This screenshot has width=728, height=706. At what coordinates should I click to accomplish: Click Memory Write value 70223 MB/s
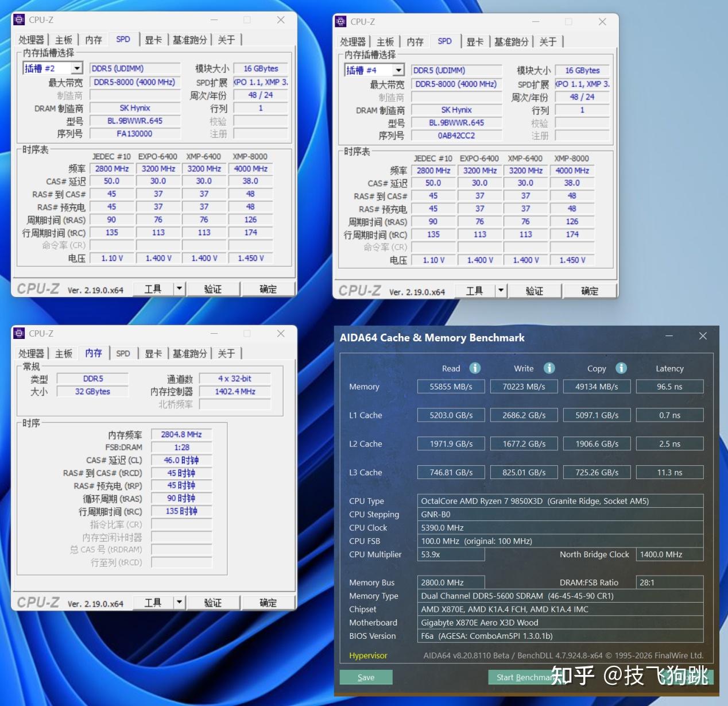coord(524,387)
